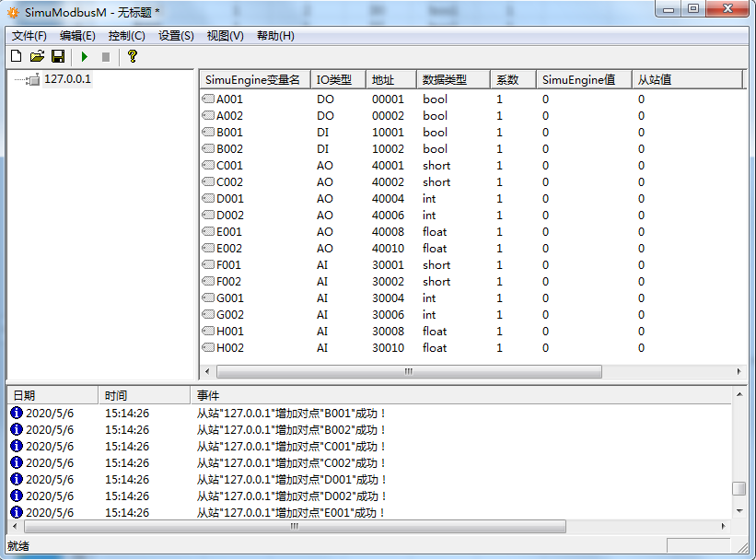This screenshot has height=560, width=756.
Task: Select the H002 variable row
Action: point(230,348)
